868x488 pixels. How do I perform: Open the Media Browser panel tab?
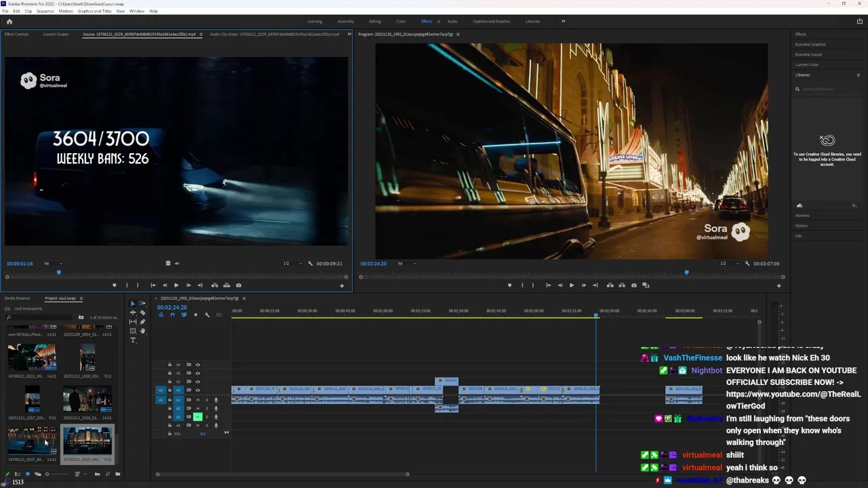click(18, 298)
